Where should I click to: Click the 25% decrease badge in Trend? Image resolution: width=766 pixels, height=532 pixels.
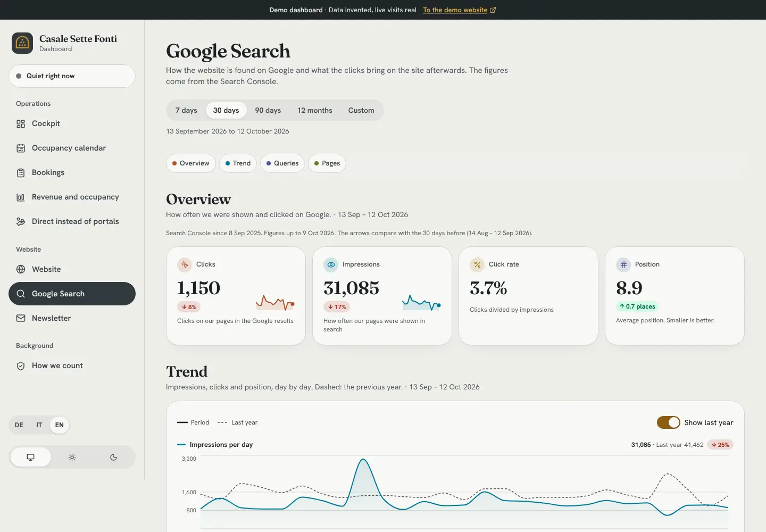tap(720, 445)
